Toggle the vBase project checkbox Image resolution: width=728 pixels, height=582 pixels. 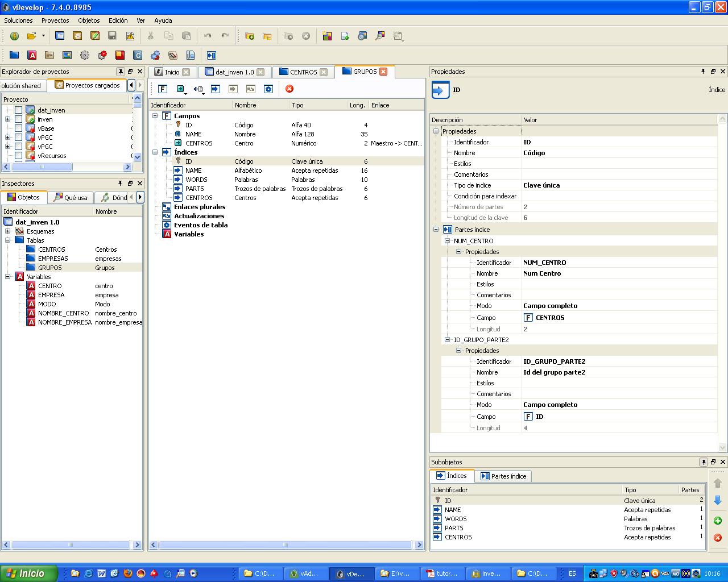tap(19, 128)
